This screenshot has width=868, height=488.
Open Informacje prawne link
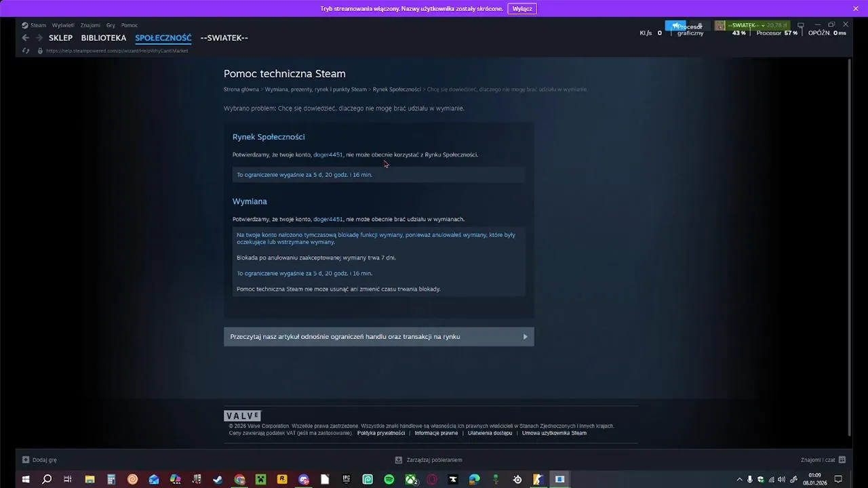pyautogui.click(x=436, y=433)
